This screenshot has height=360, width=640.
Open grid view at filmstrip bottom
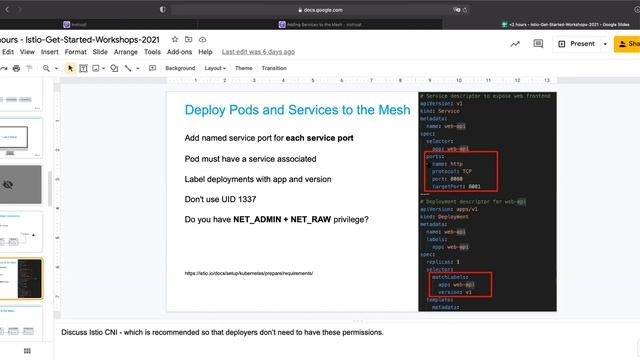pos(27,351)
